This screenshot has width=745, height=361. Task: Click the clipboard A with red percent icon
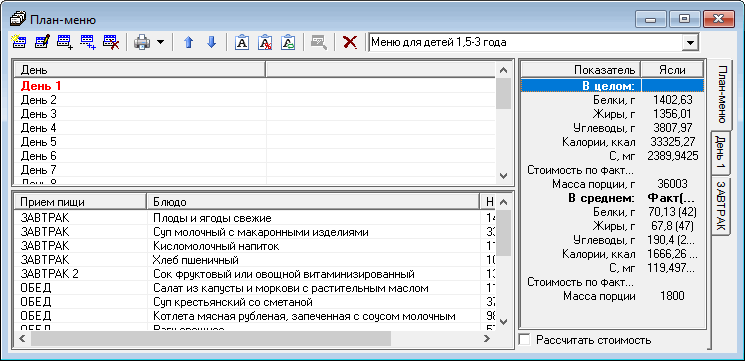(x=265, y=43)
